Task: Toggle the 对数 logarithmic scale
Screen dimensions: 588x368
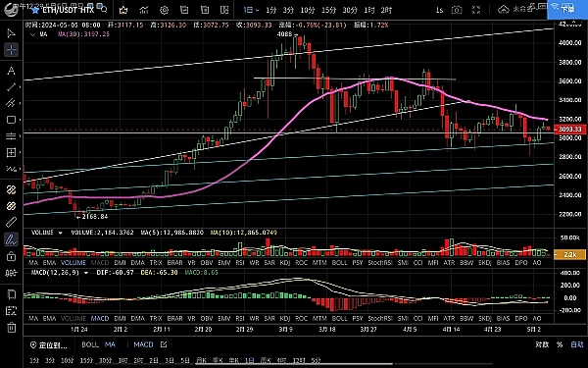Action: (x=542, y=344)
